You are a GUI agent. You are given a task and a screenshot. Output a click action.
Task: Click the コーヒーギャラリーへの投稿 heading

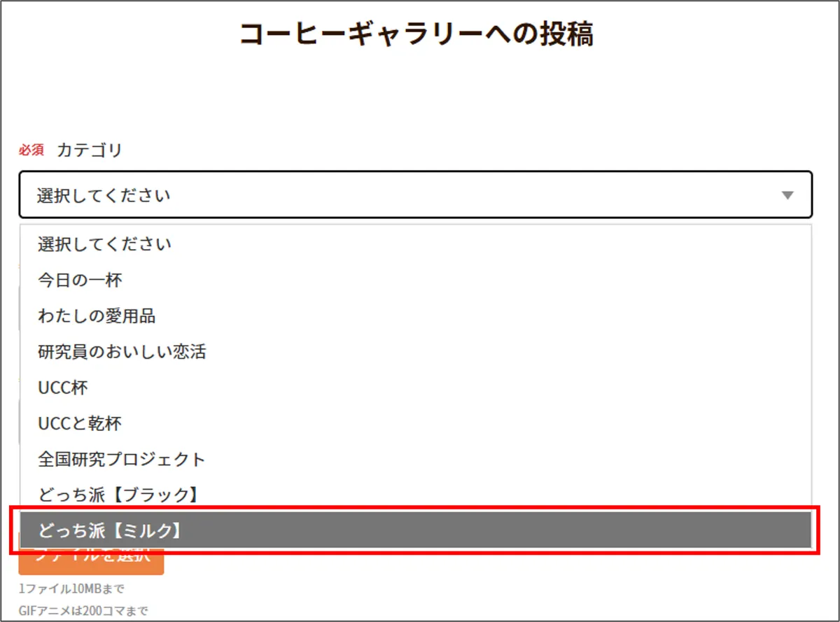416,34
